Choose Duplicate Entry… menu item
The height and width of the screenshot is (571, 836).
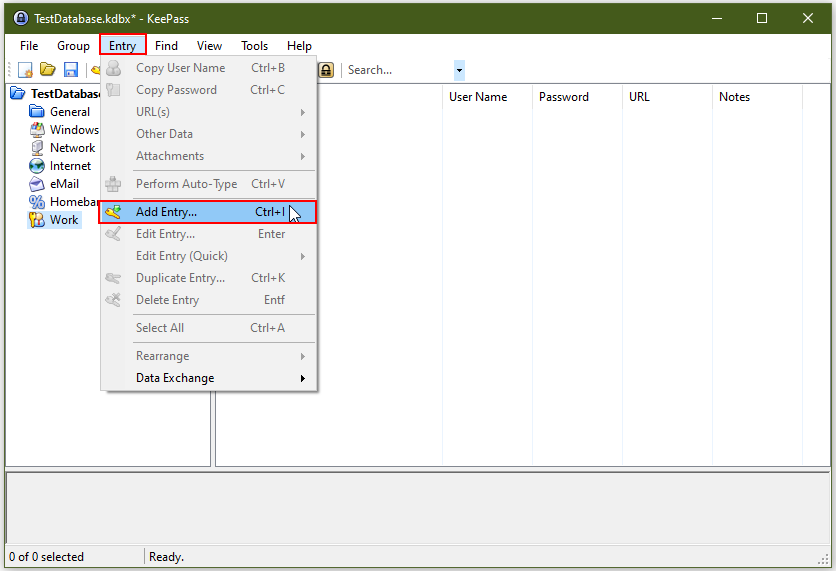click(208, 278)
